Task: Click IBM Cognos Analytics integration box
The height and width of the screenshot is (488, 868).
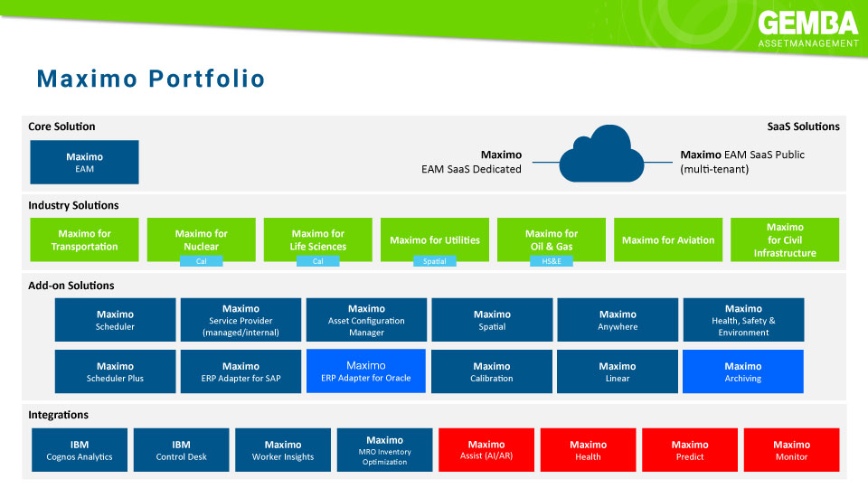Action: tap(80, 450)
